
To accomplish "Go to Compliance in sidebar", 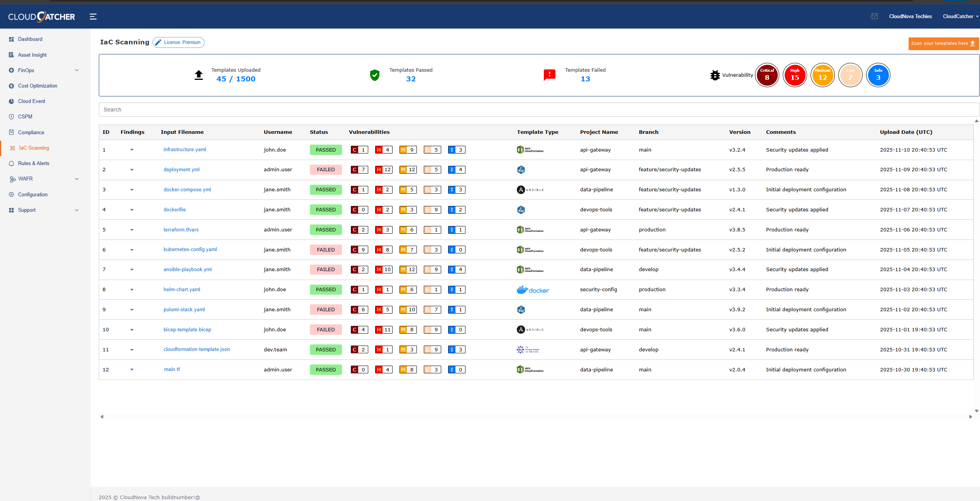I will pyautogui.click(x=31, y=132).
